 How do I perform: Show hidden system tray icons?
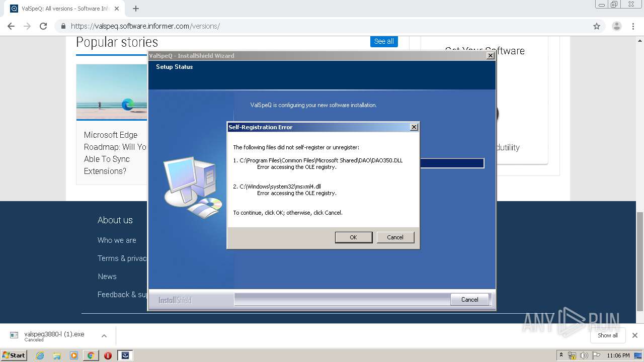coord(561,355)
